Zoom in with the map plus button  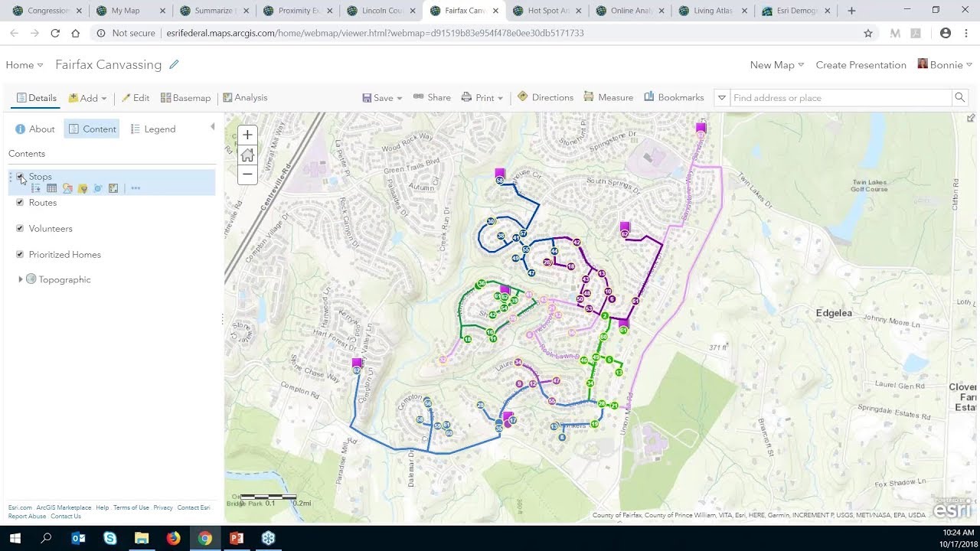247,135
